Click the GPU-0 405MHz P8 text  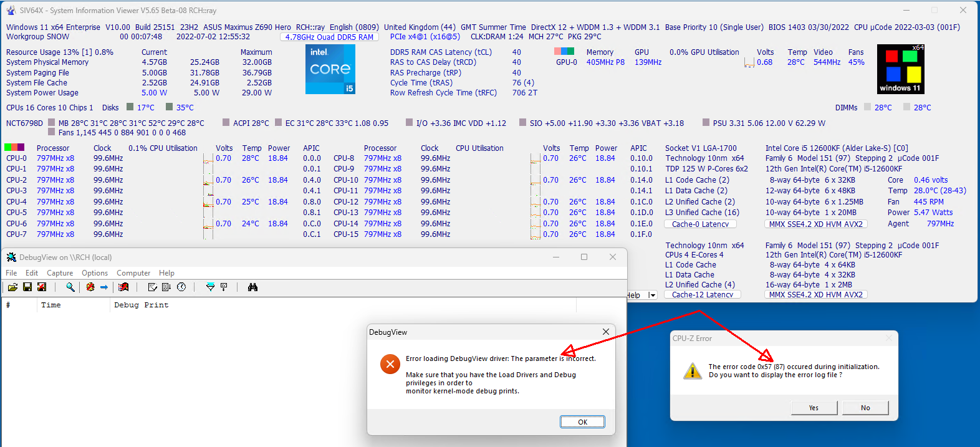tap(590, 62)
